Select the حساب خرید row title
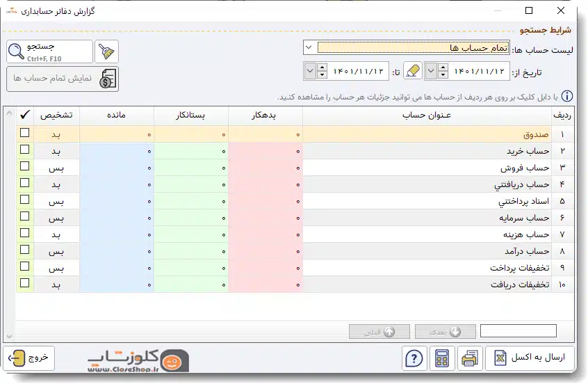Screen dimensions: 588x384 (x=528, y=151)
